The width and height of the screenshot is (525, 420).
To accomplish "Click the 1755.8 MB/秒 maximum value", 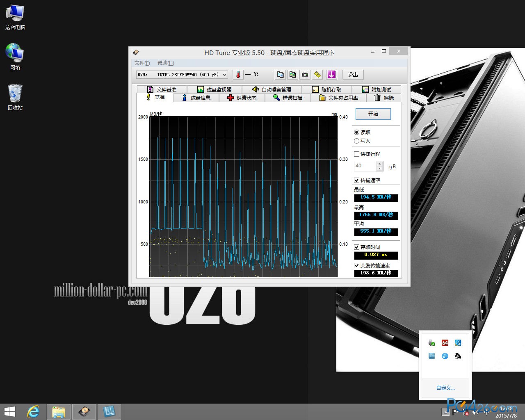I will click(376, 215).
